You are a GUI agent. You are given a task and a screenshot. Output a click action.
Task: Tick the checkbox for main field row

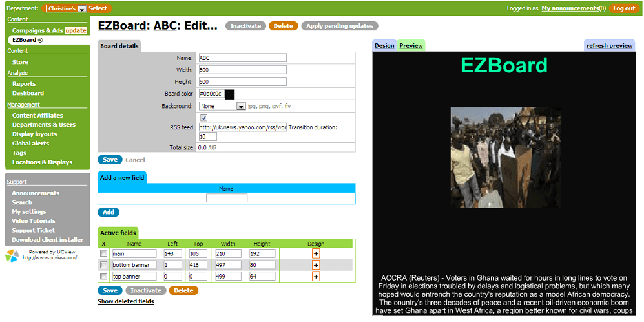pyautogui.click(x=104, y=253)
